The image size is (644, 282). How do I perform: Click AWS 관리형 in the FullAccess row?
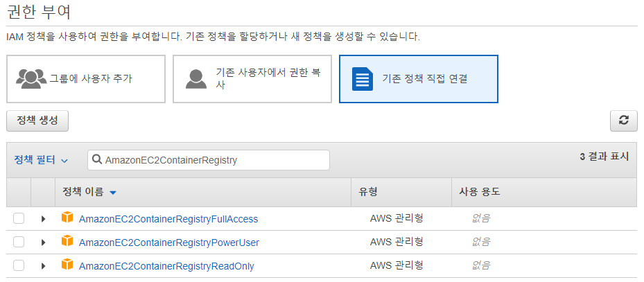click(397, 218)
